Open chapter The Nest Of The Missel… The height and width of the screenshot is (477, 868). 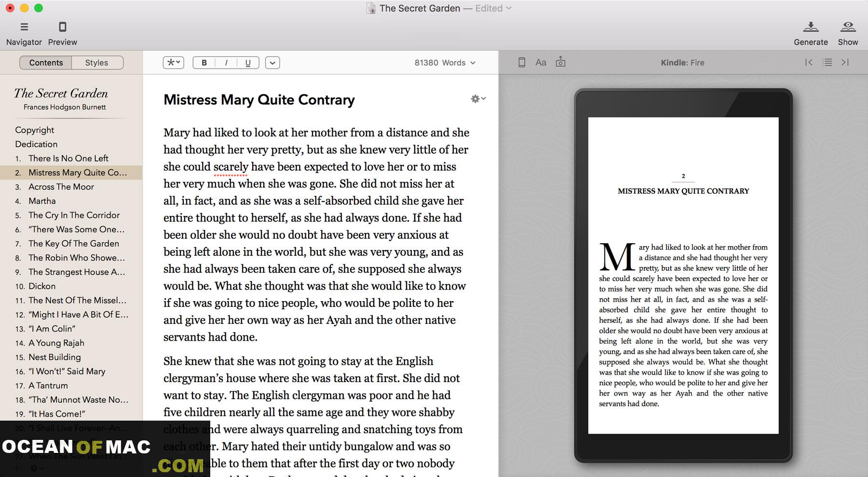coord(71,301)
